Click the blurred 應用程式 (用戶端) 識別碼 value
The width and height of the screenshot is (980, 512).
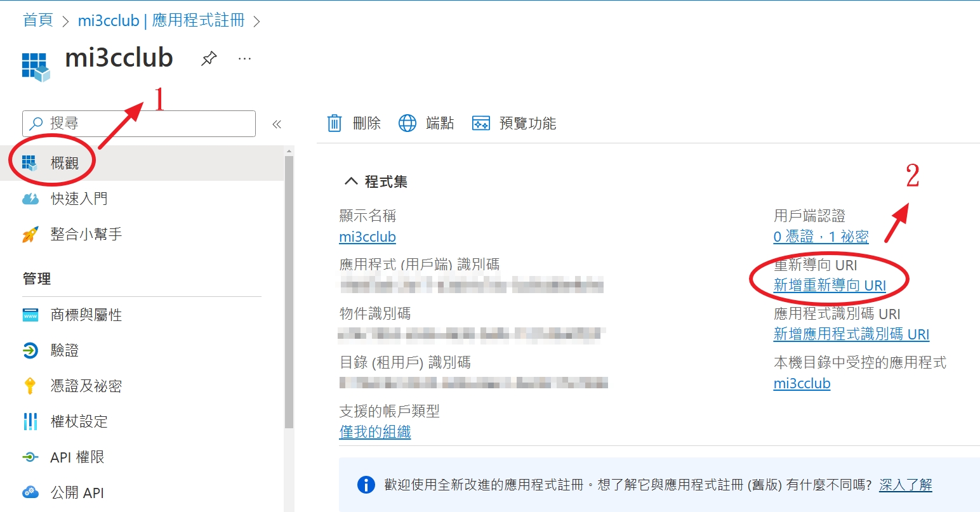(472, 285)
